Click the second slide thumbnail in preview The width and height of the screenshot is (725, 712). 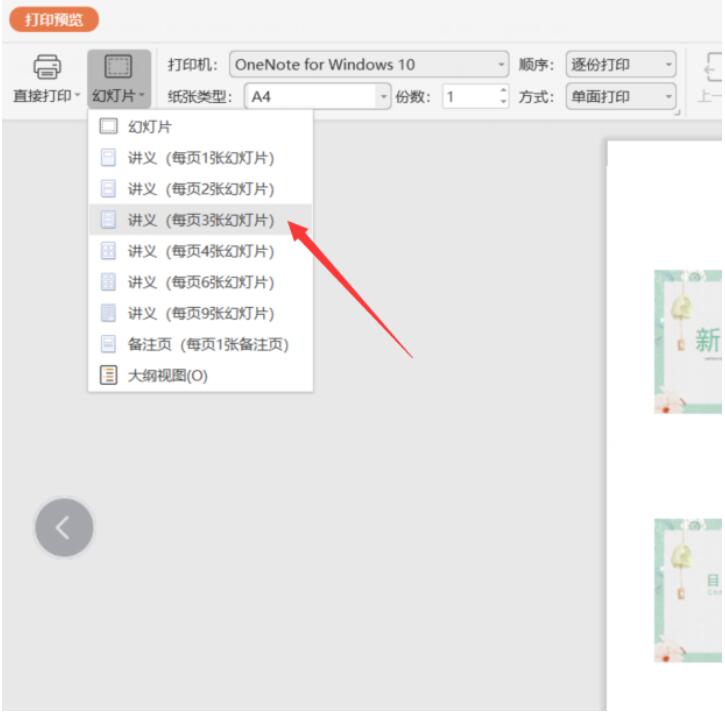pyautogui.click(x=688, y=590)
